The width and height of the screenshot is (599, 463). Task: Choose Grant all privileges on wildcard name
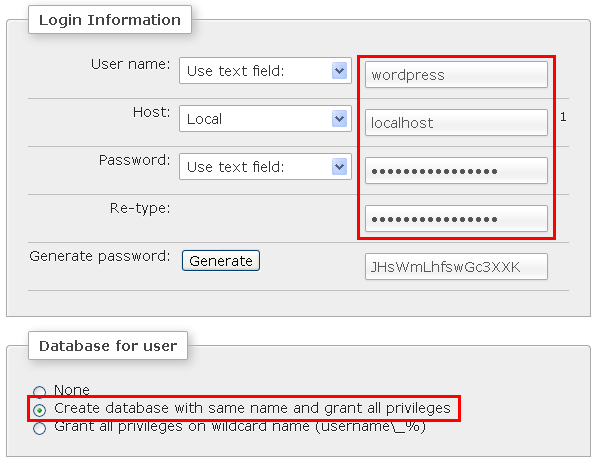tap(39, 428)
